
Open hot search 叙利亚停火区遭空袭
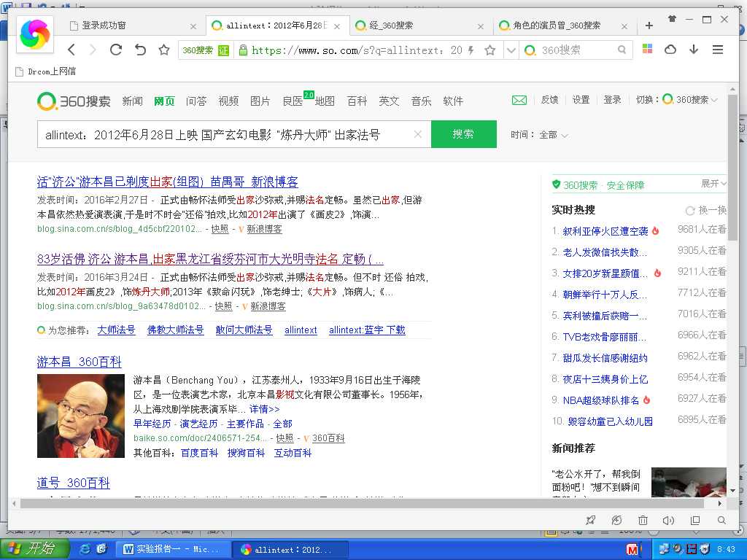[605, 231]
